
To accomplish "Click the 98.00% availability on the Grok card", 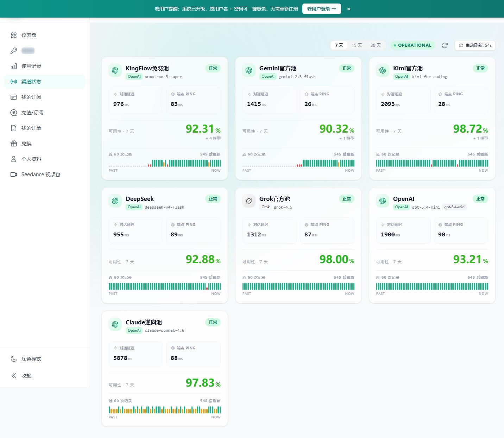I will click(x=337, y=260).
